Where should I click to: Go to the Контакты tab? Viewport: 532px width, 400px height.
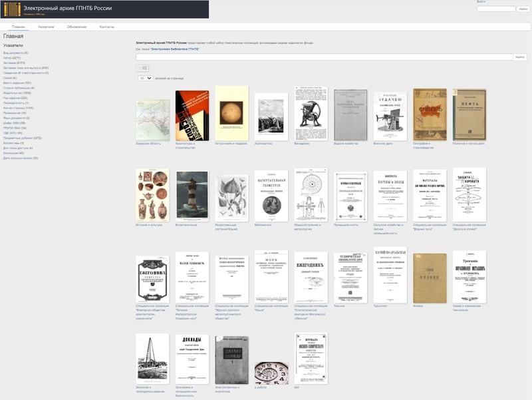106,27
